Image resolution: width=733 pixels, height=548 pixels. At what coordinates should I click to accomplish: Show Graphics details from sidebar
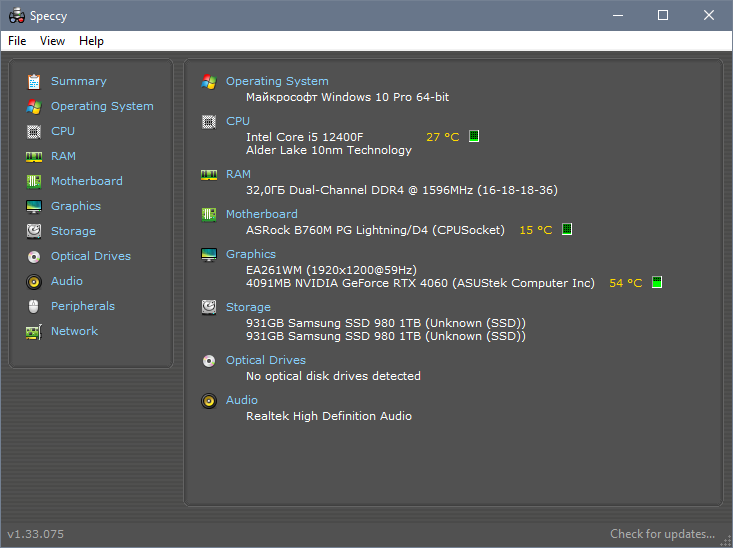tap(76, 206)
